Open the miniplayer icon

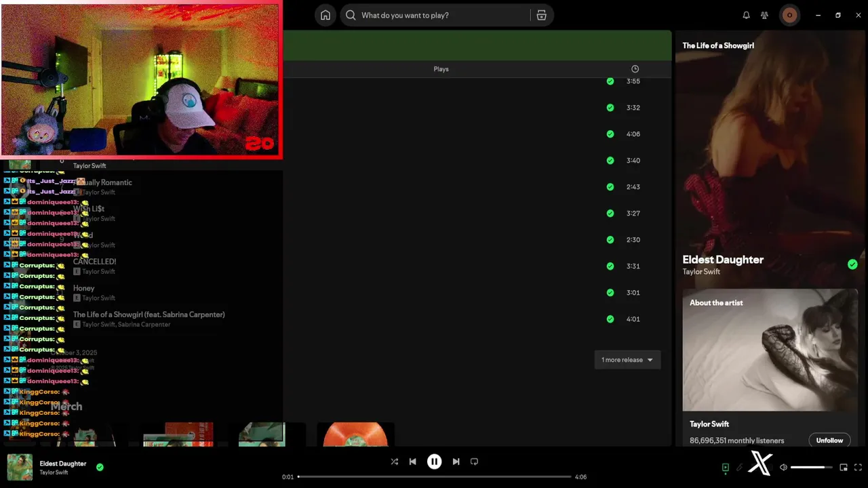pyautogui.click(x=844, y=468)
